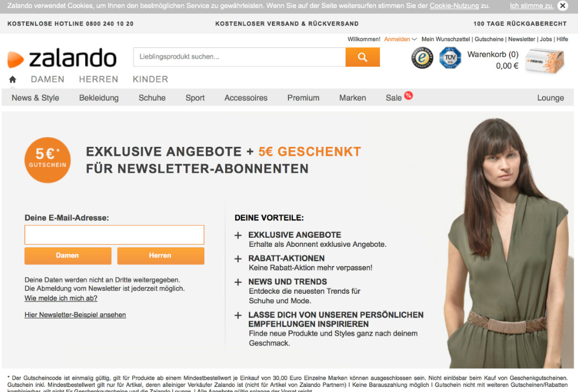Open 'Wie melde ich mich ab?' link
Image resolution: width=578 pixels, height=392 pixels.
(61, 298)
